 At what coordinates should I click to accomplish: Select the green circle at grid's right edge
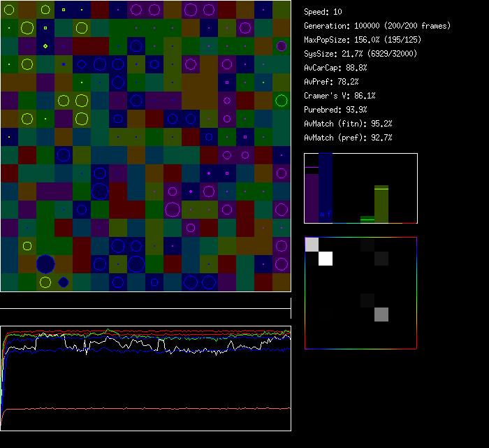click(282, 101)
